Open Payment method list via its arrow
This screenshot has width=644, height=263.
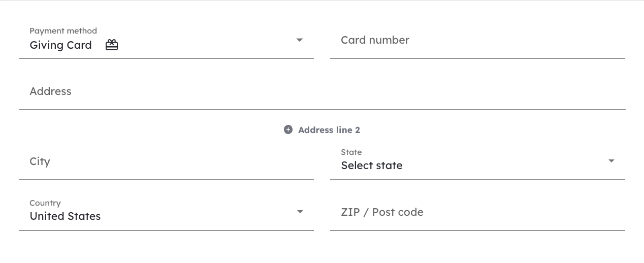click(300, 40)
